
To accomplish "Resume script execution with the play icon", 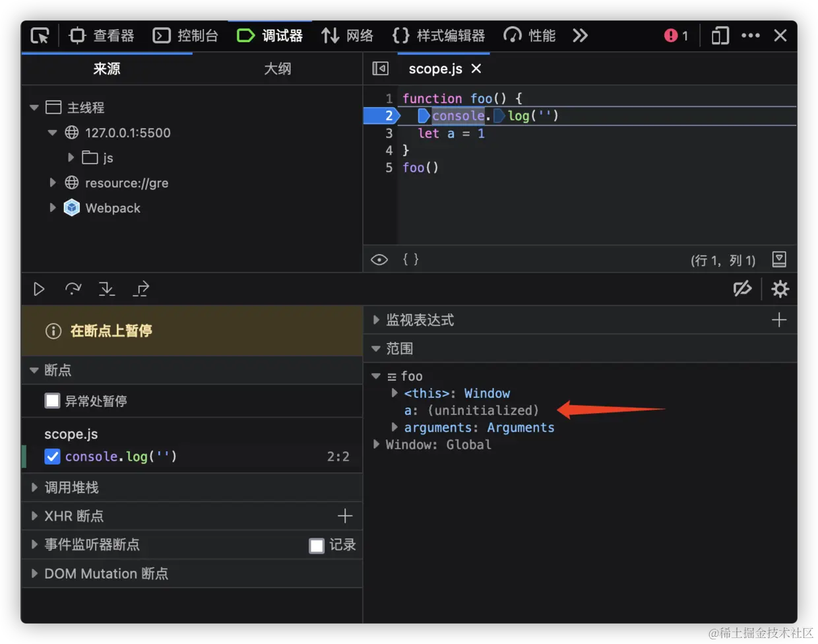I will [x=38, y=288].
